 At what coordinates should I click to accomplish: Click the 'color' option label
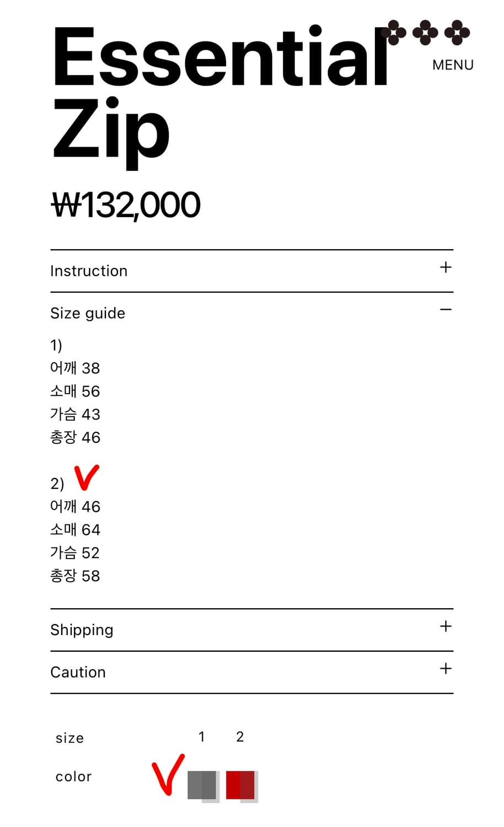click(73, 777)
